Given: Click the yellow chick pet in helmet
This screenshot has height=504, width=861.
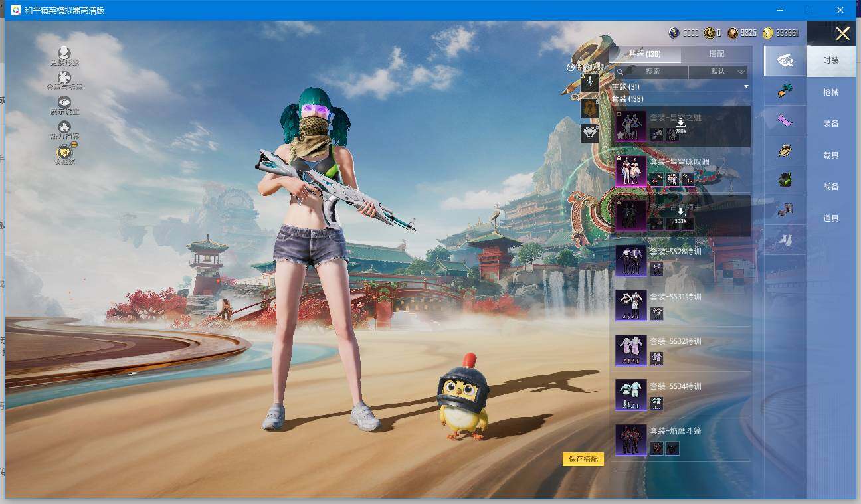Looking at the screenshot, I should 463,396.
